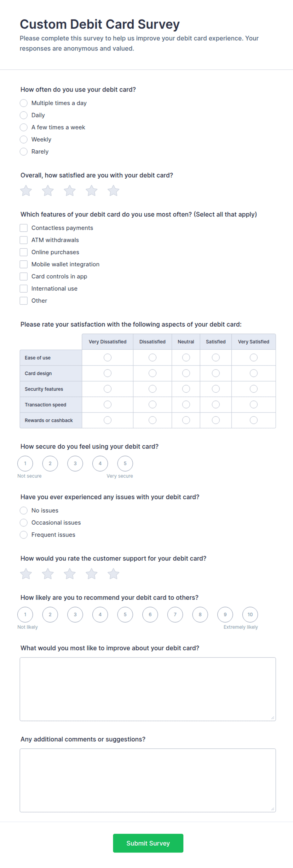Mark Ease of use as Very Satisfied
This screenshot has height=868, width=293.
[254, 358]
